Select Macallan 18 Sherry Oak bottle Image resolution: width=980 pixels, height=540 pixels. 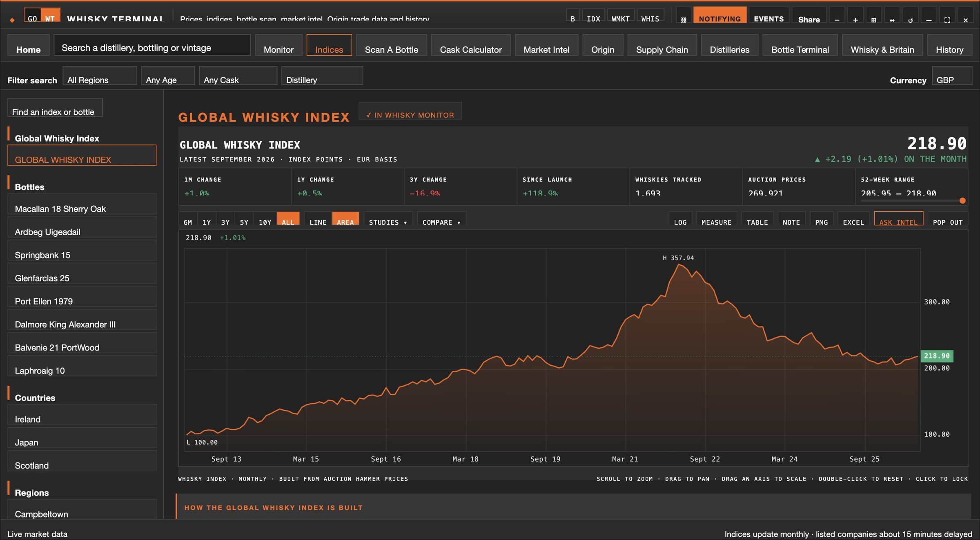82,204
